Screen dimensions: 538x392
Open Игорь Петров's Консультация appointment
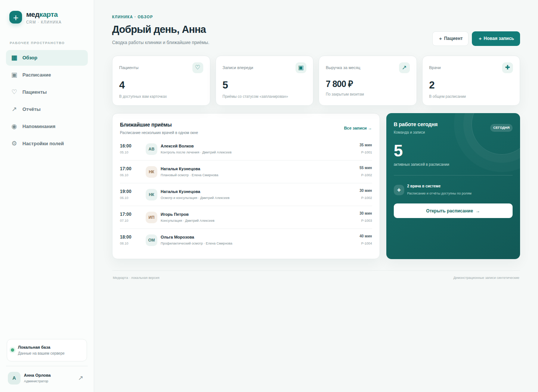click(246, 217)
